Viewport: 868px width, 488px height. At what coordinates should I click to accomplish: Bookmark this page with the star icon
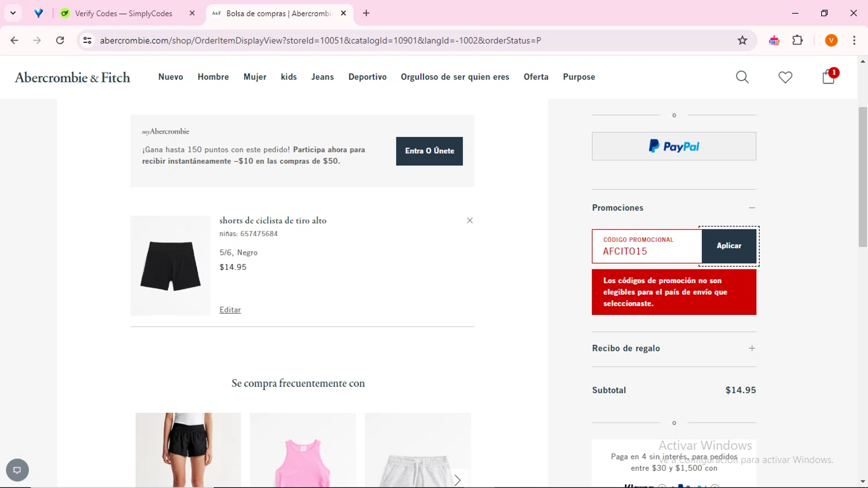[742, 41]
